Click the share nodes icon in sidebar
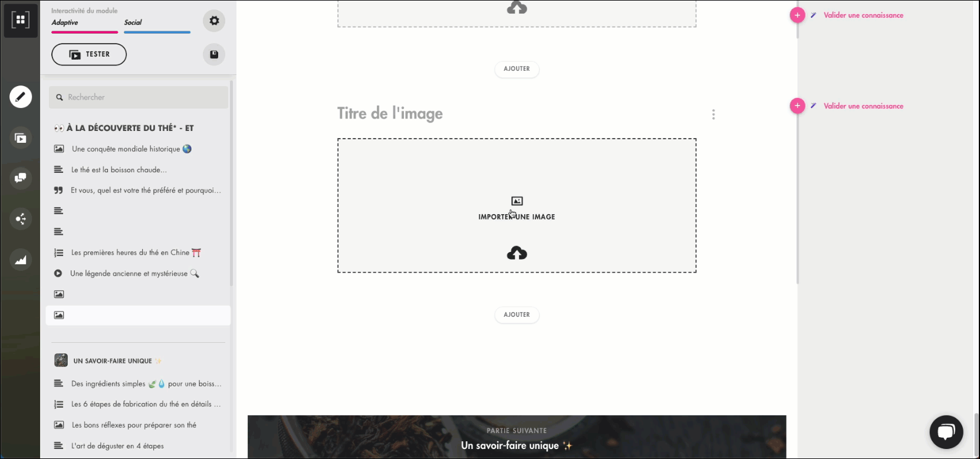 pos(21,219)
